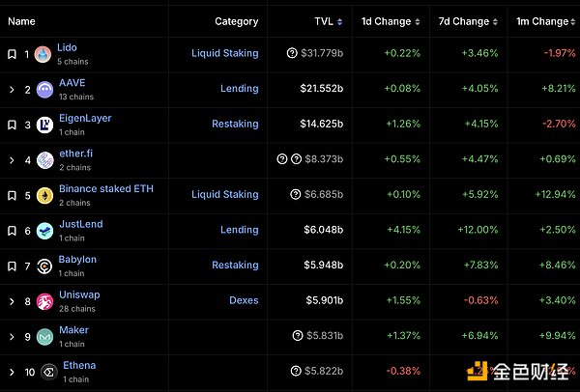Open the Dexes category link
The image size is (580, 392).
[244, 300]
